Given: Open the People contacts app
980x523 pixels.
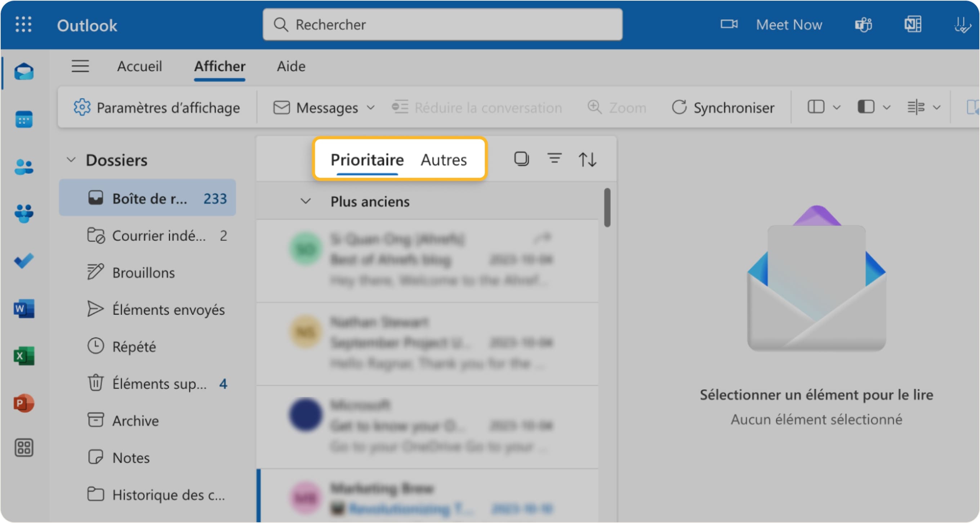Looking at the screenshot, I should click(24, 167).
